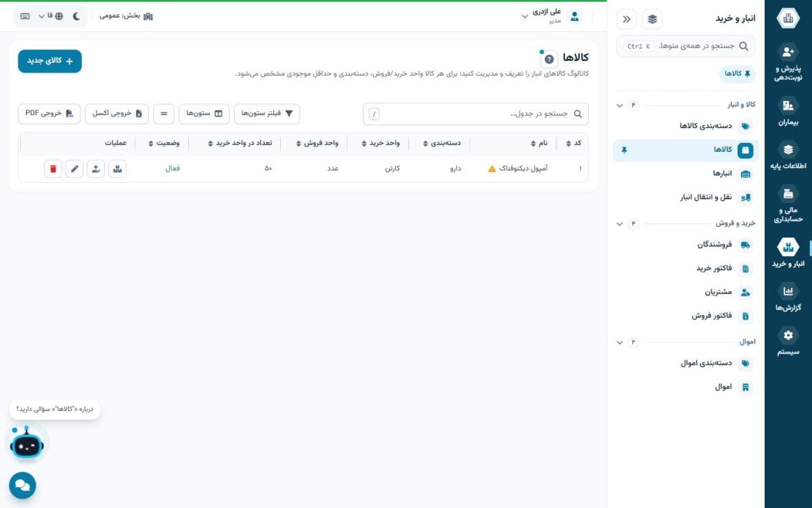Toggle row density with the lines button
This screenshot has height=508, width=812.
tap(164, 114)
